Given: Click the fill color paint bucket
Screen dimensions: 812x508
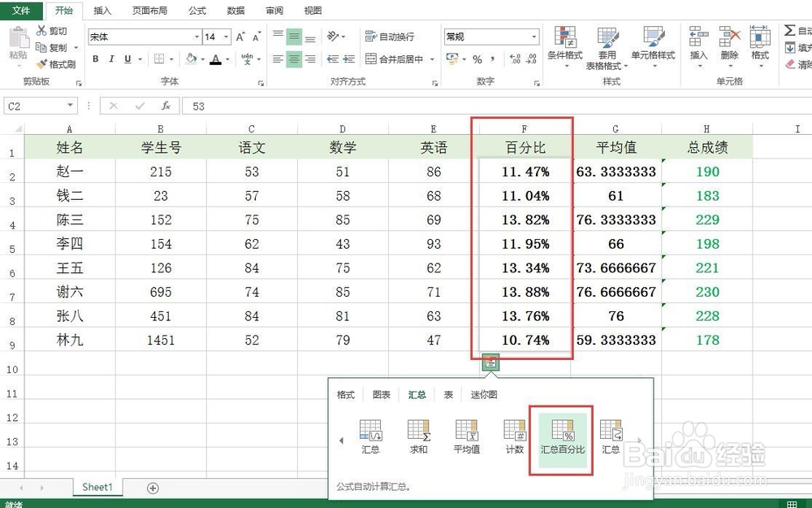Looking at the screenshot, I should click(x=191, y=59).
